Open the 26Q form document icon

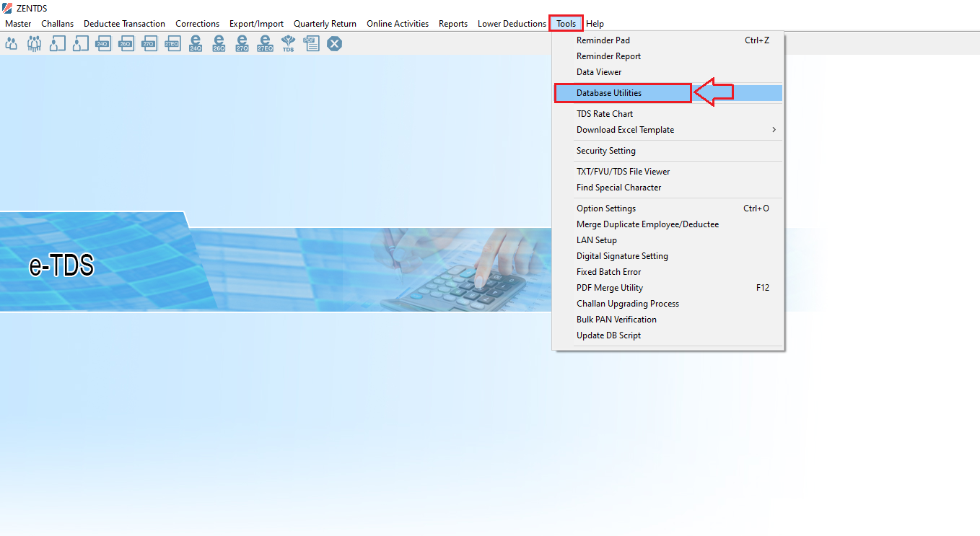point(126,44)
